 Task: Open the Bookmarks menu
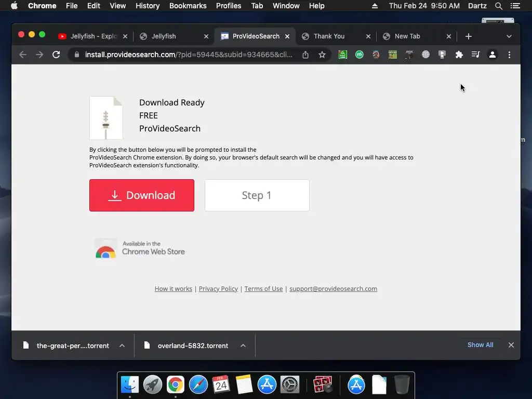tap(188, 6)
